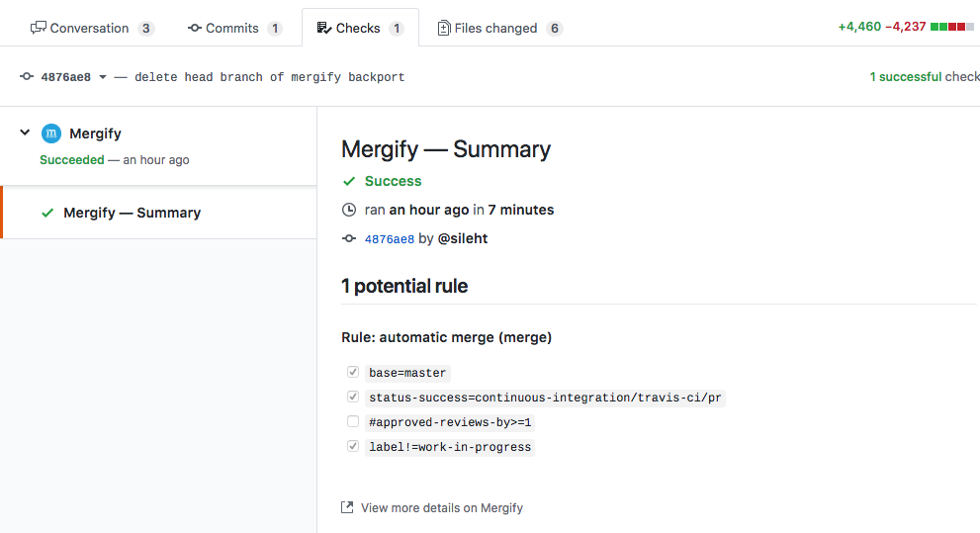Check the #approved-reviews-by>=1 checkbox
This screenshot has height=533, width=980.
pos(353,421)
